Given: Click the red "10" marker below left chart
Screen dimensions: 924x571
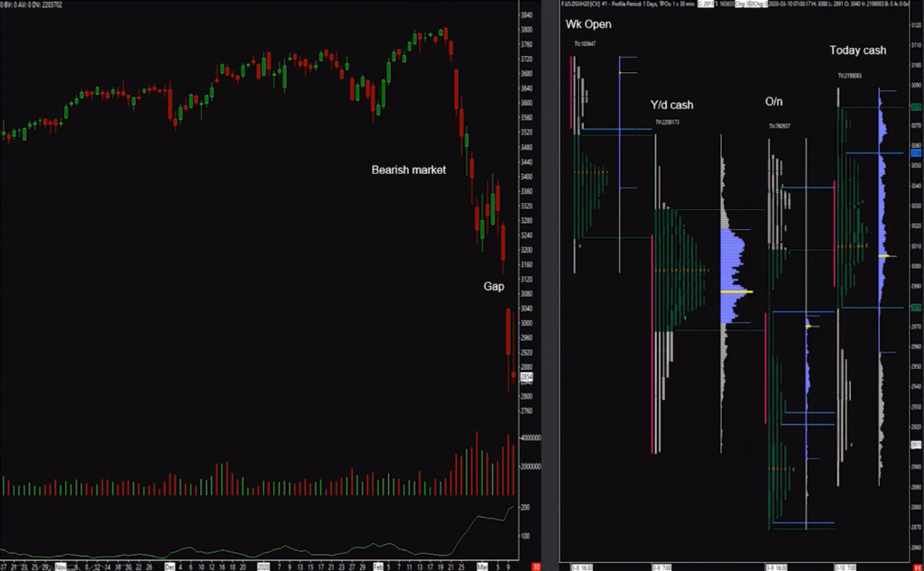Looking at the screenshot, I should [x=537, y=566].
